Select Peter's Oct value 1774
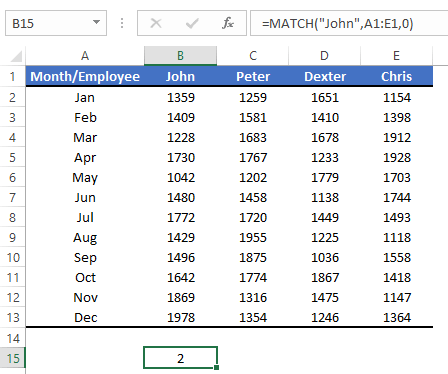Screen dimensions: 448x374 coord(253,277)
